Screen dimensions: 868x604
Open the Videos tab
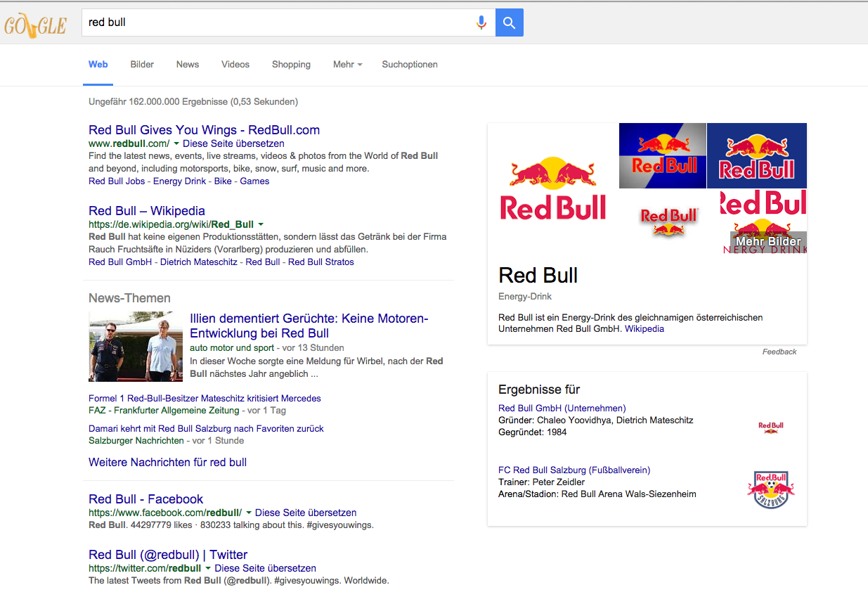click(235, 65)
